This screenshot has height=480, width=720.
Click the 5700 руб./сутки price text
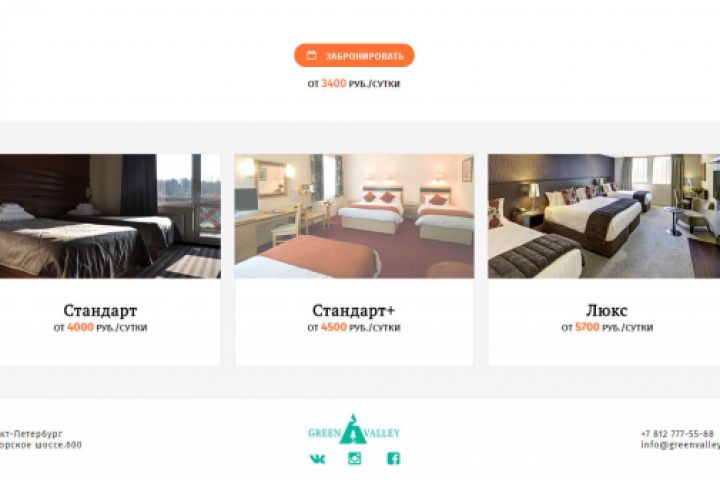coord(607,328)
